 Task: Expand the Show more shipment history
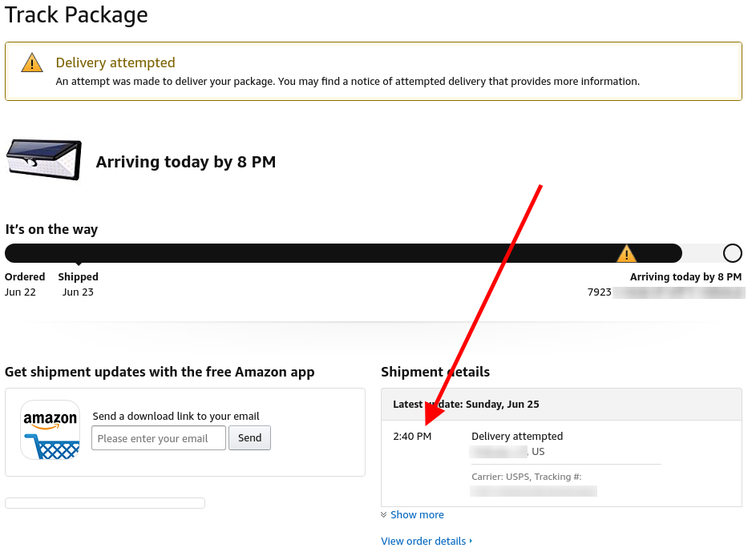[417, 514]
